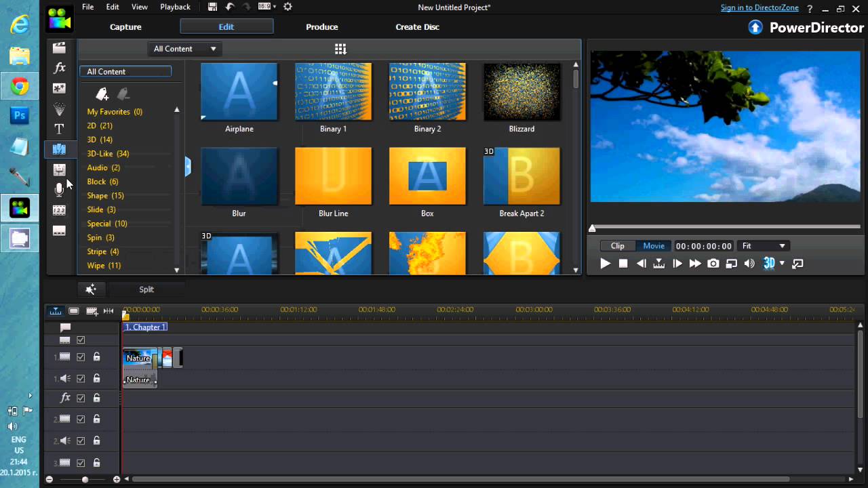The height and width of the screenshot is (488, 868).
Task: Click library scroll-down arrow
Action: [576, 270]
